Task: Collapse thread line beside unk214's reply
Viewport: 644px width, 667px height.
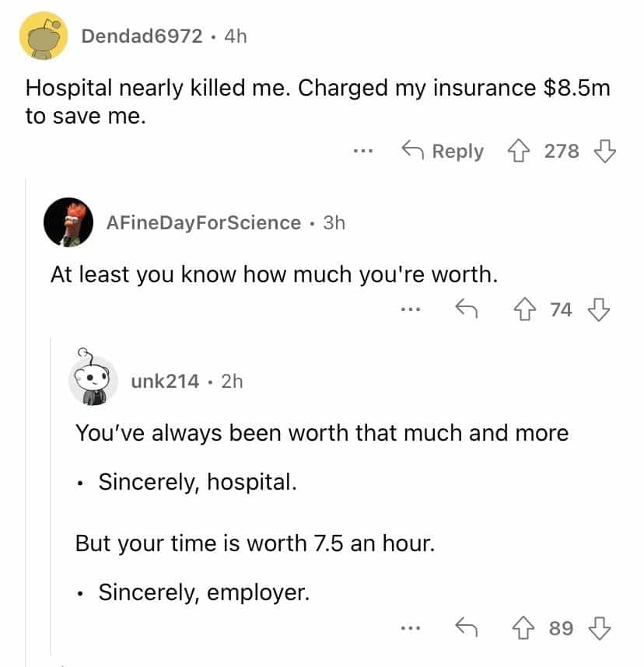Action: pyautogui.click(x=51, y=498)
